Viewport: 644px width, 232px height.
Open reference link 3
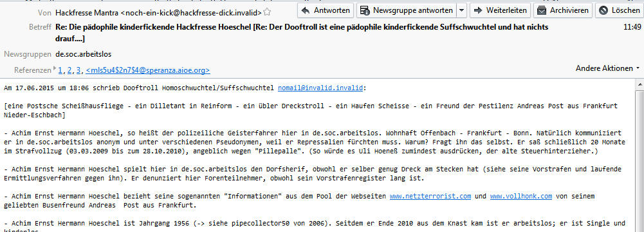click(x=79, y=70)
